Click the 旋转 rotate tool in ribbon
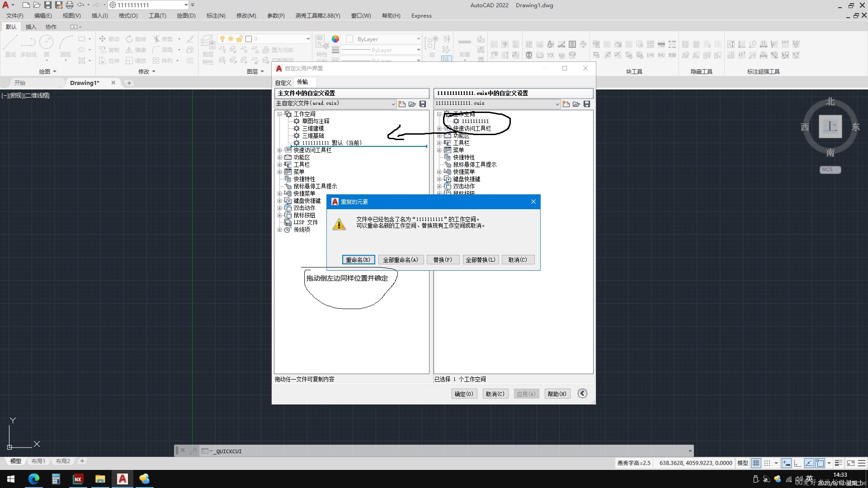The width and height of the screenshot is (868, 488). 136,39
